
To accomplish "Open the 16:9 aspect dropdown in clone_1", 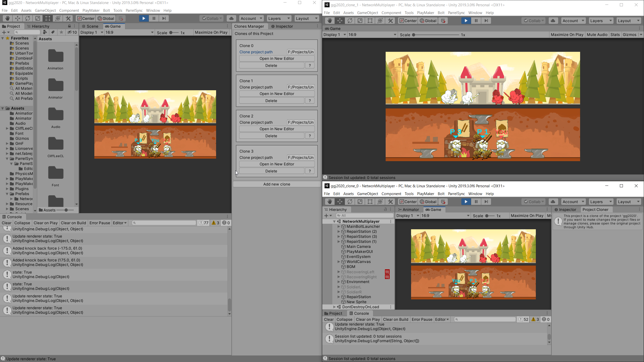I will click(372, 35).
